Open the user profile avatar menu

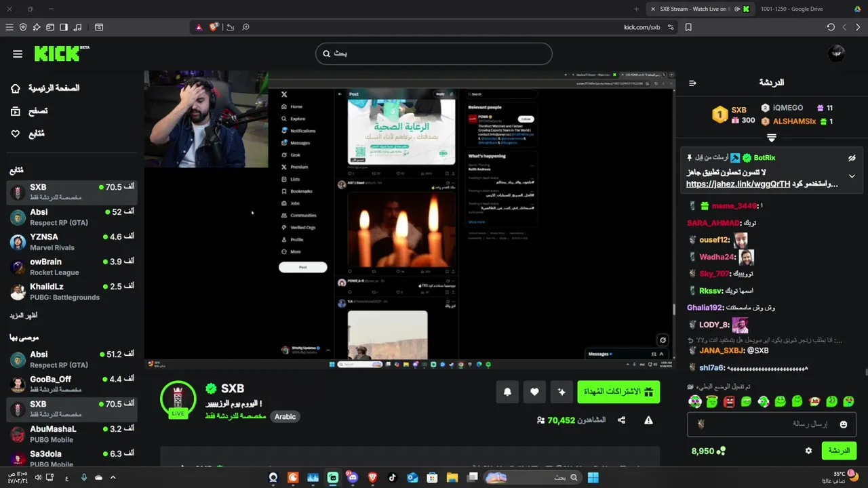pyautogui.click(x=837, y=54)
